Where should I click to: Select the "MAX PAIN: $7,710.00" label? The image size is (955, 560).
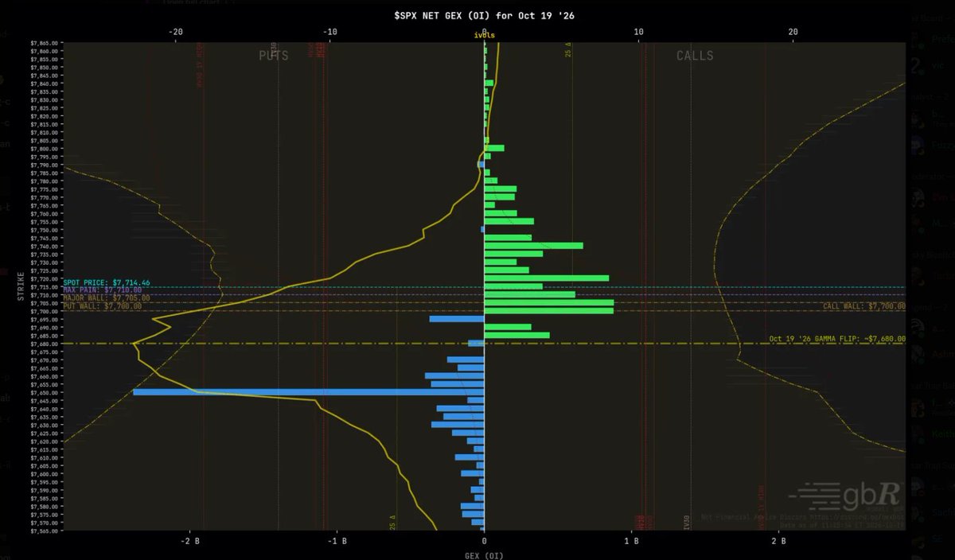tap(102, 290)
